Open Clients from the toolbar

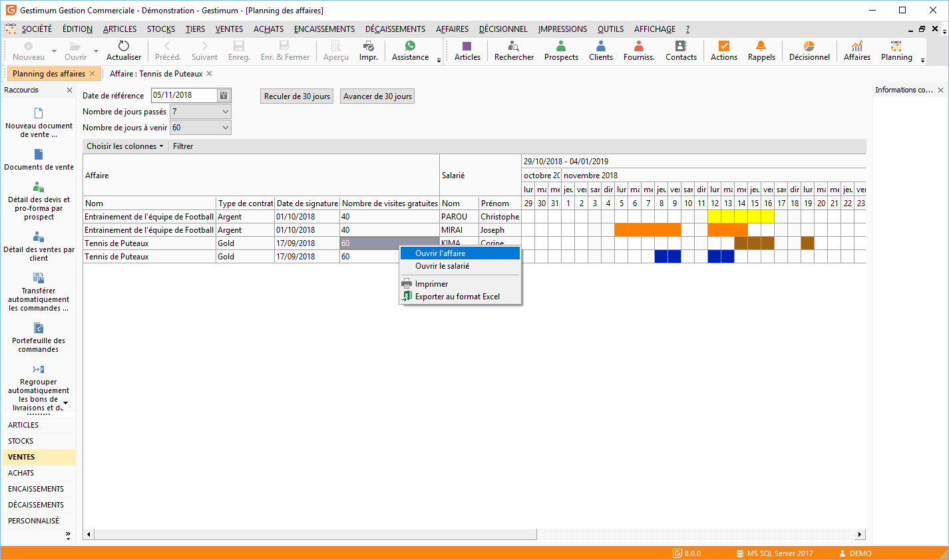click(x=601, y=51)
